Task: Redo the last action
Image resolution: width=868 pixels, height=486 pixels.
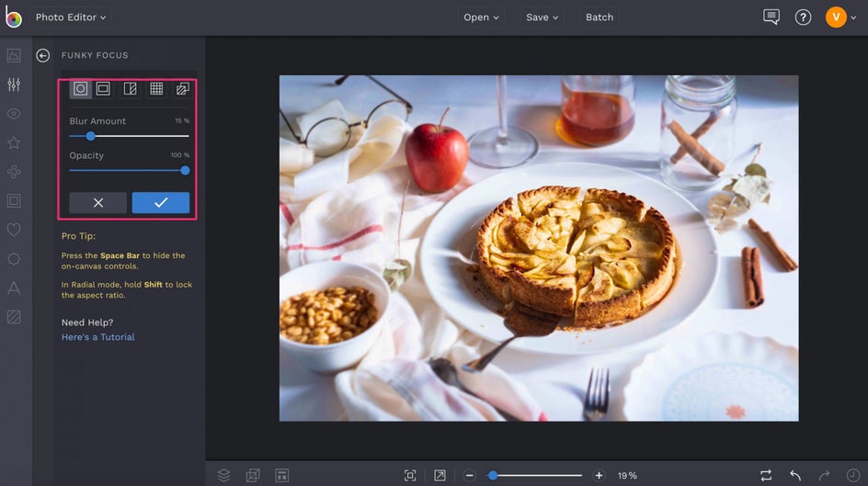Action: (x=824, y=476)
